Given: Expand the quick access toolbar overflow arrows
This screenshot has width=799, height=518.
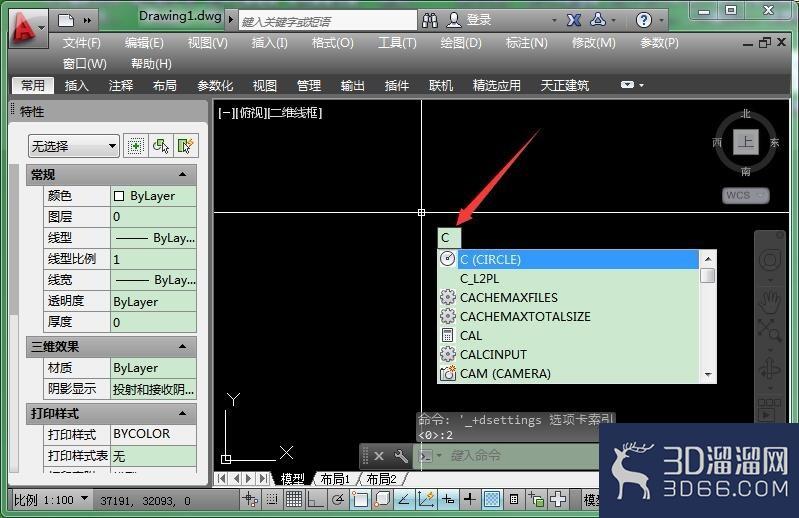Looking at the screenshot, I should pyautogui.click(x=87, y=21).
